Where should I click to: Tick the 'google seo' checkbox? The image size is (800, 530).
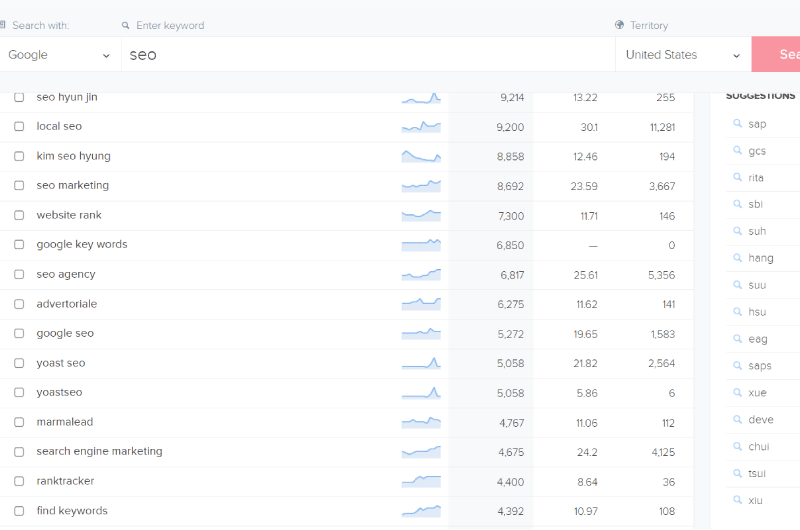(19, 333)
